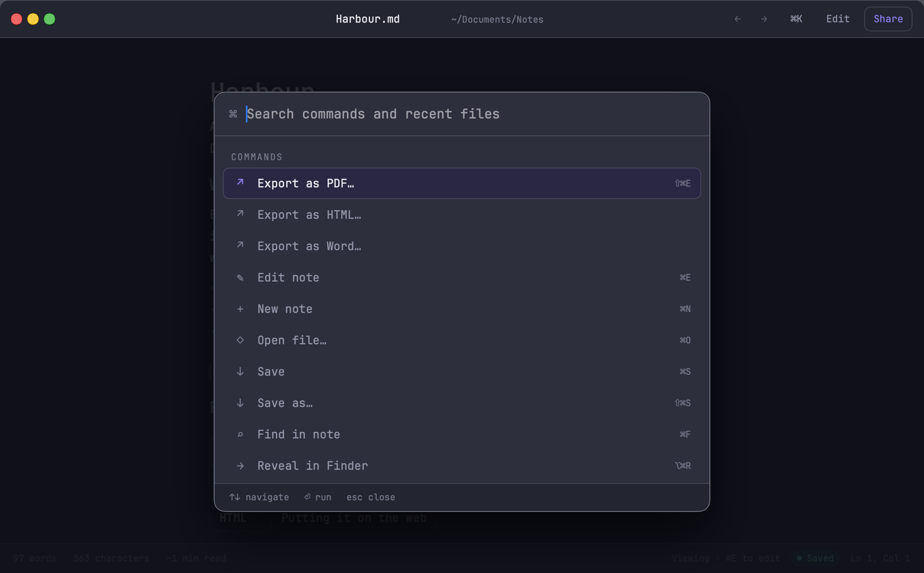924x573 pixels.
Task: Click the Harbour.md file title
Action: pos(368,19)
